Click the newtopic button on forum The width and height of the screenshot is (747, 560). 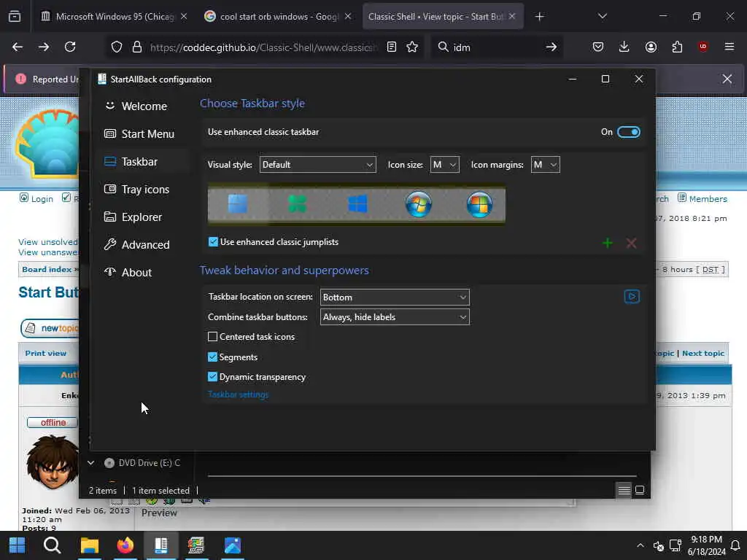coord(50,328)
